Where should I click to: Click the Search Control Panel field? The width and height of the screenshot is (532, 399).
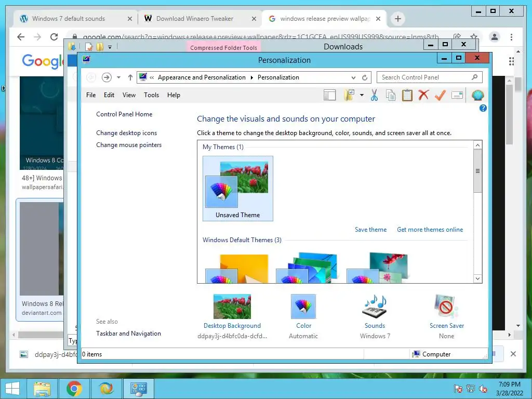pos(429,77)
